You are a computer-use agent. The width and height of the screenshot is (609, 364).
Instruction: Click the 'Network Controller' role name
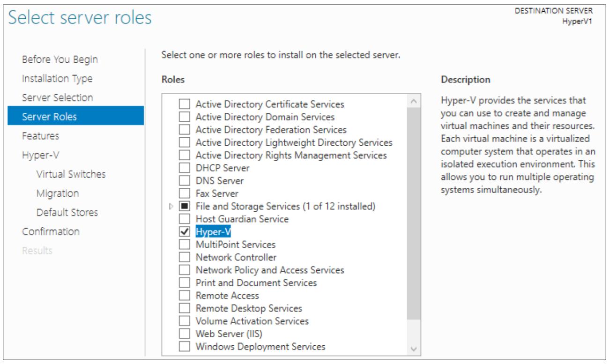(x=236, y=257)
